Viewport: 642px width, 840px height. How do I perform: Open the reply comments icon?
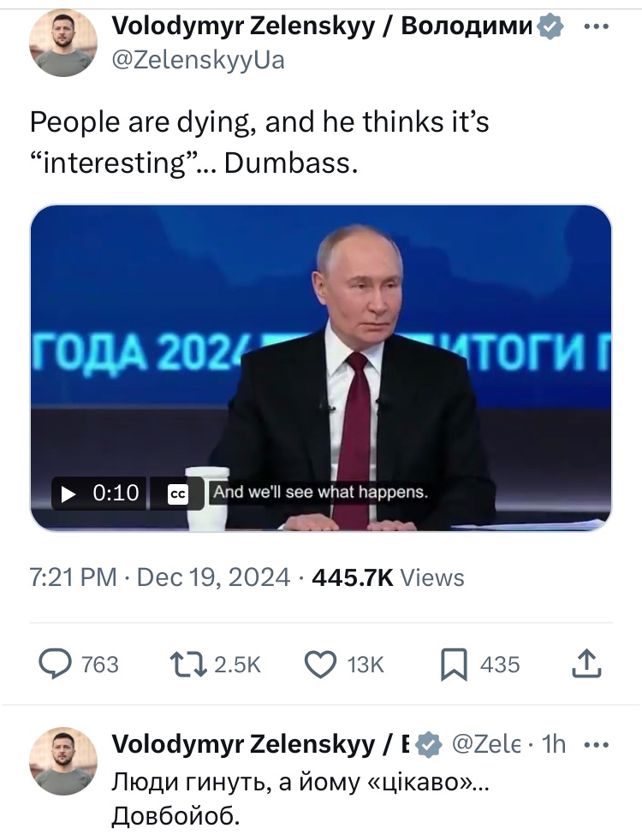[x=55, y=665]
